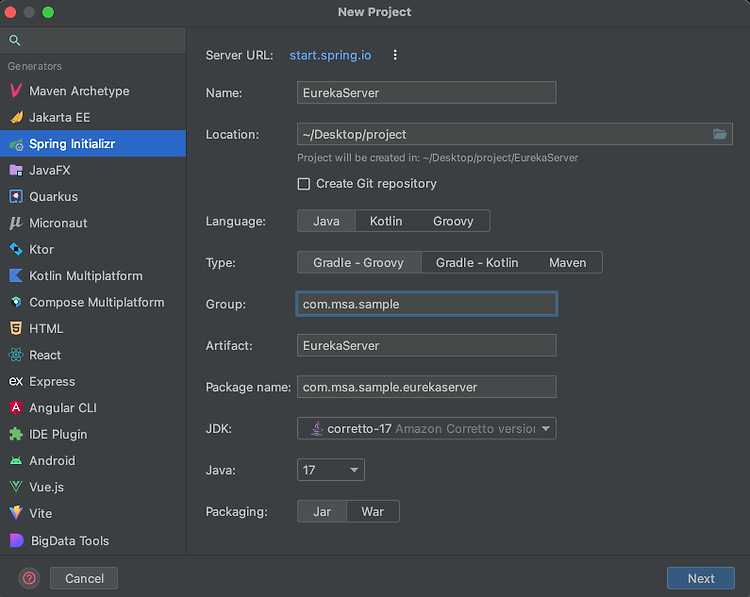The width and height of the screenshot is (750, 597).
Task: Open the Java version 17 dropdown
Action: (x=331, y=470)
